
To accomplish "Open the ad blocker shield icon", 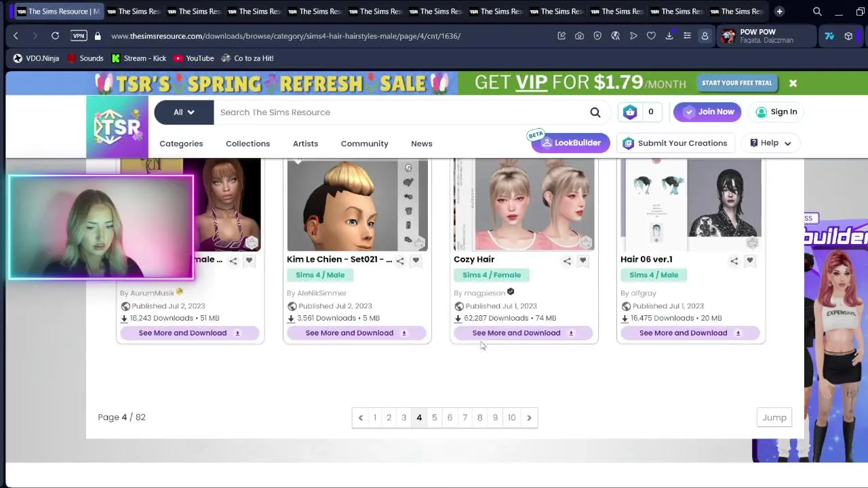I will pyautogui.click(x=597, y=36).
